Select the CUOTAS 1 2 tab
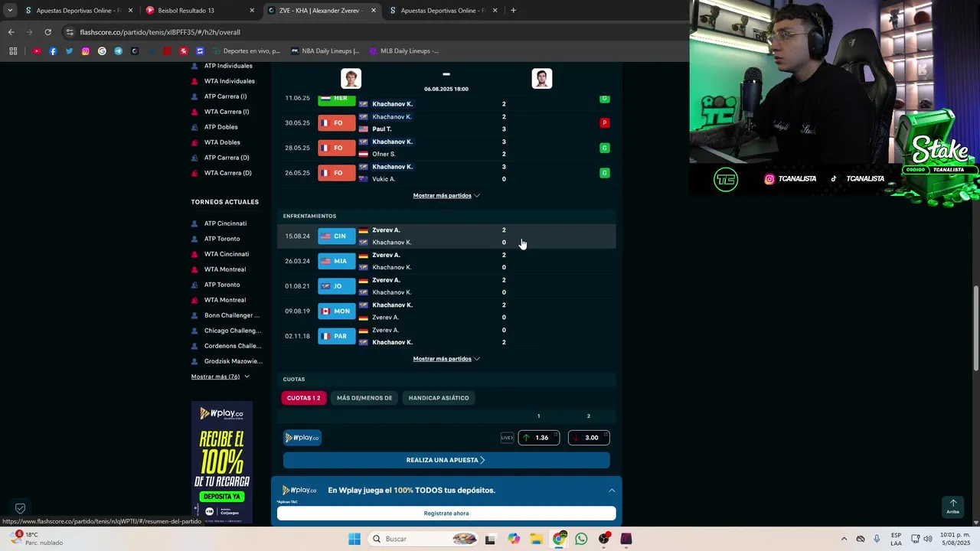The image size is (980, 551). tap(304, 398)
